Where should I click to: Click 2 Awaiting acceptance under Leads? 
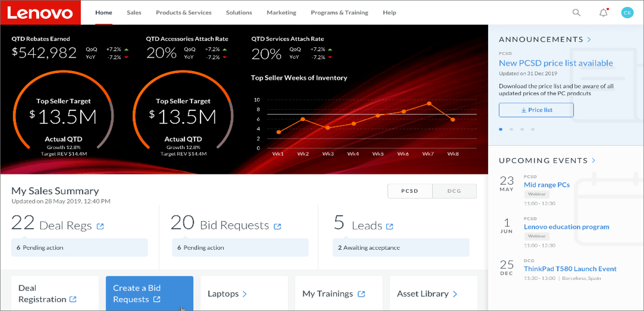(x=401, y=247)
